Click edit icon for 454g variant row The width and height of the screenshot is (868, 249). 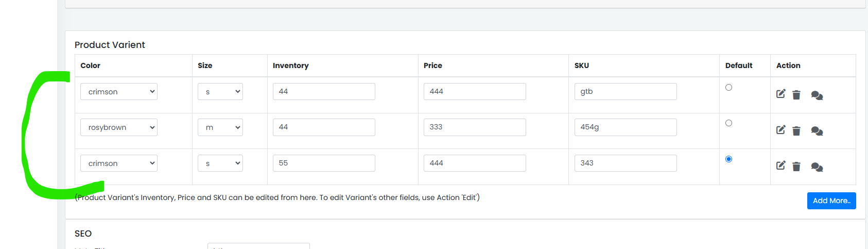click(x=781, y=130)
